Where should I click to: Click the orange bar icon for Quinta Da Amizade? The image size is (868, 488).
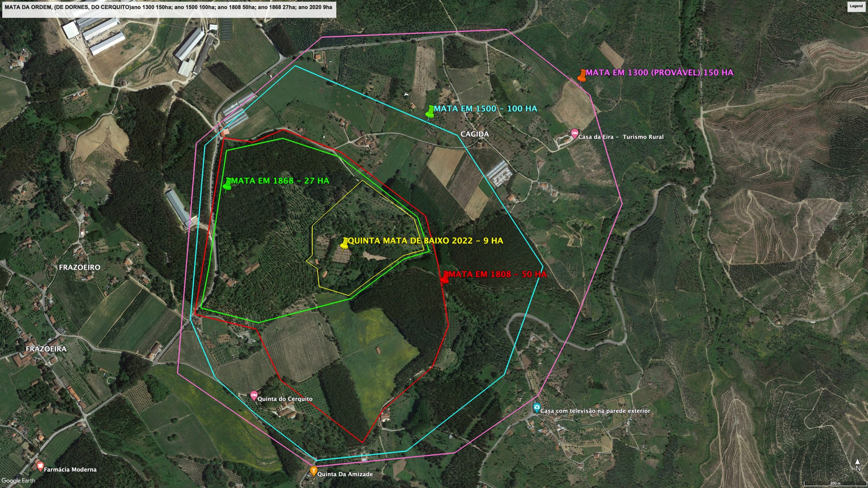click(314, 471)
